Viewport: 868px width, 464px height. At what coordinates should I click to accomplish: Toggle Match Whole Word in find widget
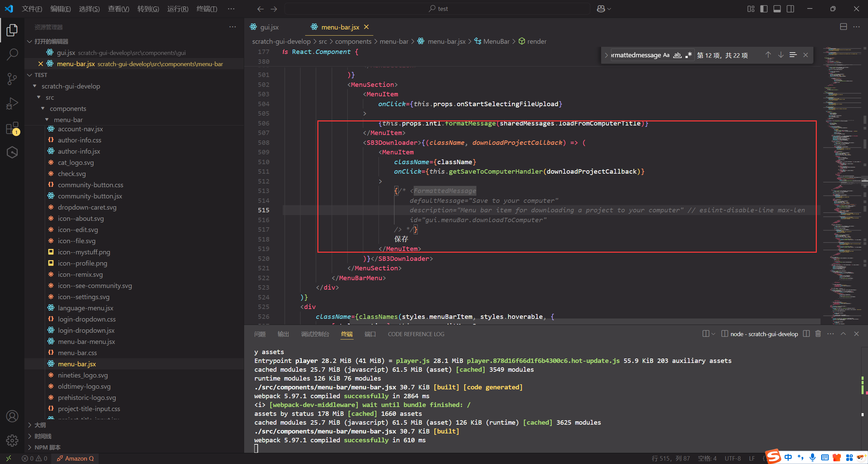(x=677, y=55)
